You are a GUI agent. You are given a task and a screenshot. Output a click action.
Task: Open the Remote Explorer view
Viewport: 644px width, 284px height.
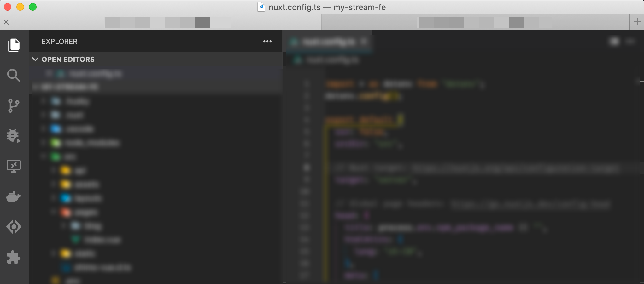click(x=14, y=166)
